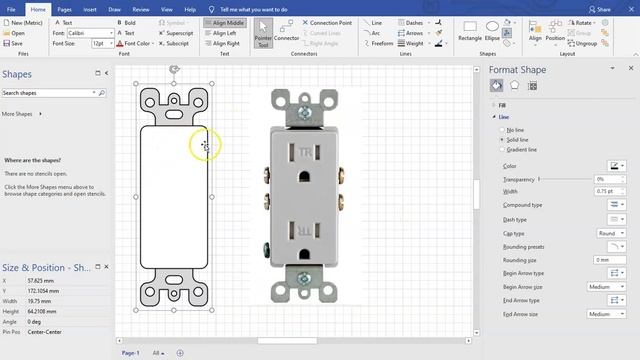
Task: Click the Save file icon
Action: 7,43
